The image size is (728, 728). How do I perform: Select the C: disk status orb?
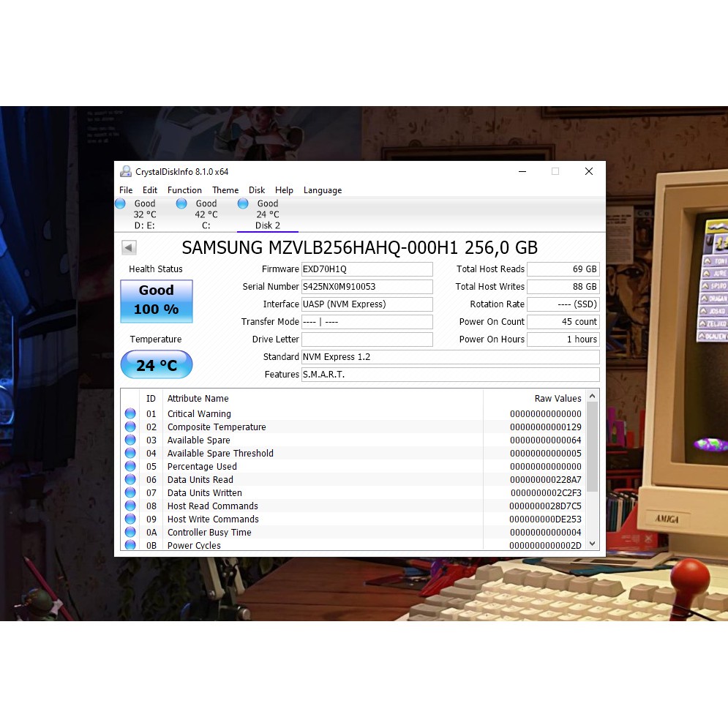[x=181, y=204]
